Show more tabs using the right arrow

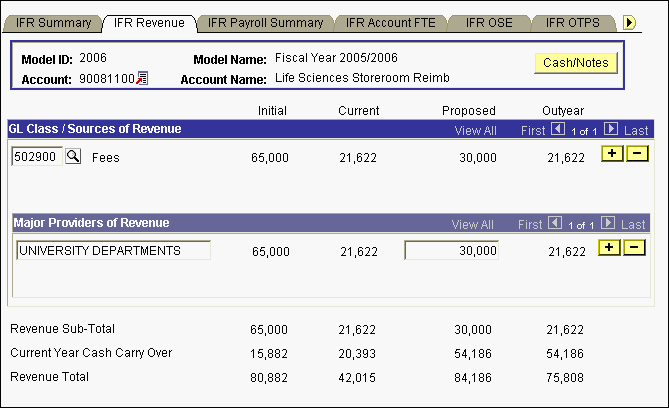630,22
